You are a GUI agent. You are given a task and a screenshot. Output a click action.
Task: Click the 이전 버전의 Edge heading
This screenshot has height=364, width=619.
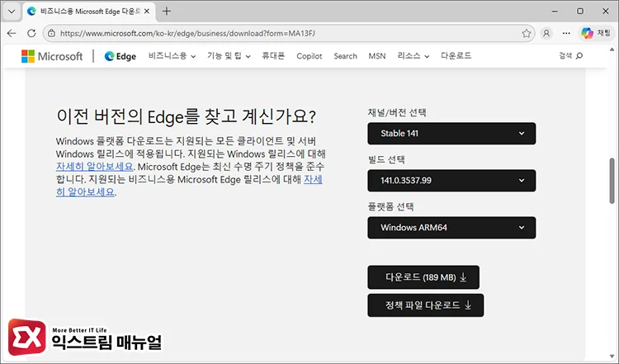click(186, 116)
